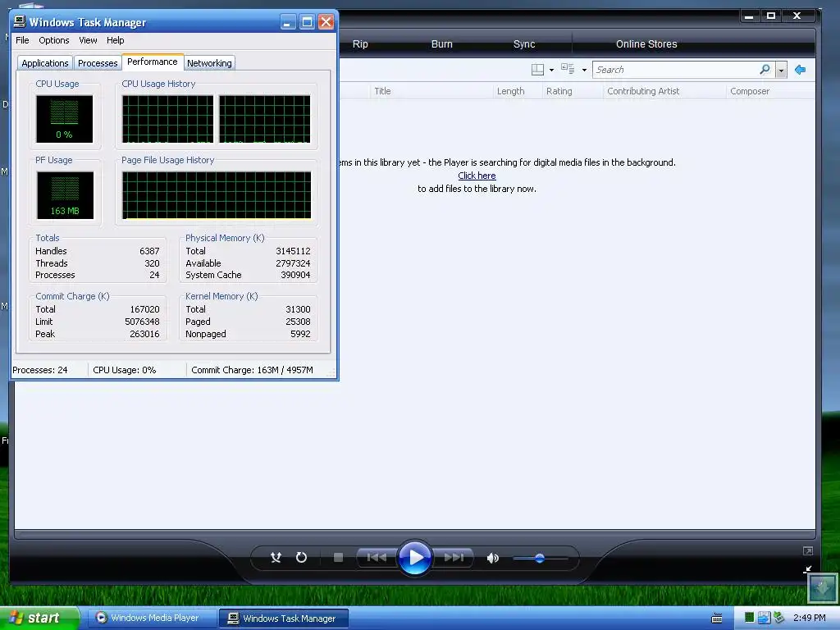Select the Performance tab
840x630 pixels.
point(152,62)
